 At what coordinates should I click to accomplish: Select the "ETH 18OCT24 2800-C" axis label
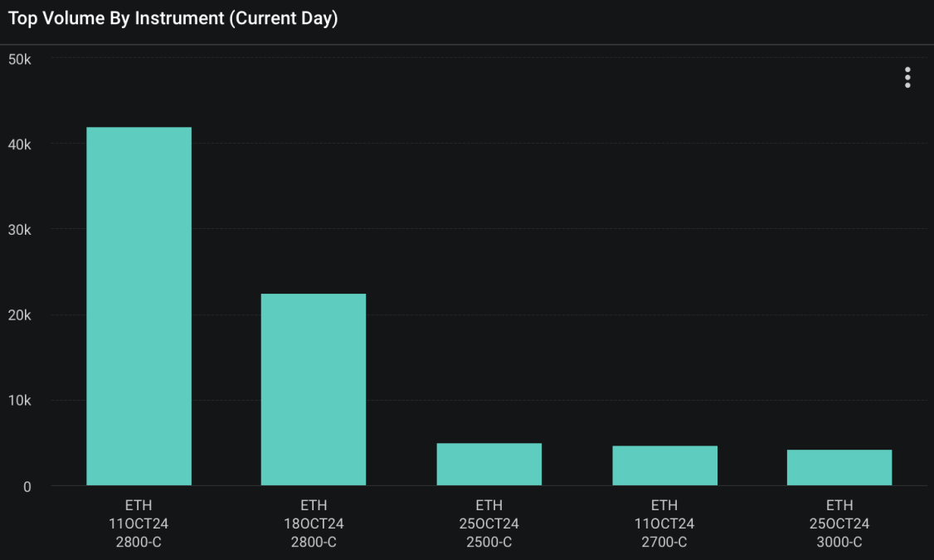(x=314, y=523)
